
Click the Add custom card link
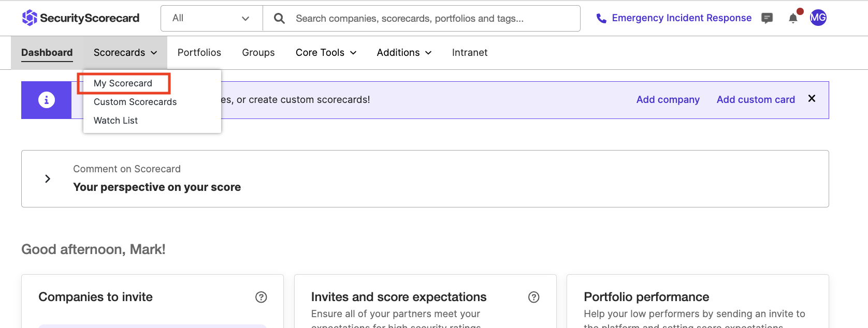click(x=756, y=100)
